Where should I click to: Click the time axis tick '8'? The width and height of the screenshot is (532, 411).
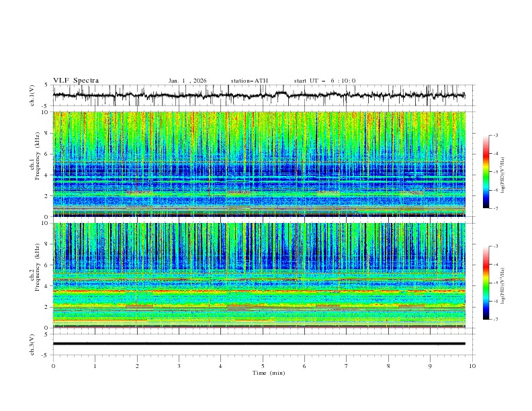pos(388,366)
